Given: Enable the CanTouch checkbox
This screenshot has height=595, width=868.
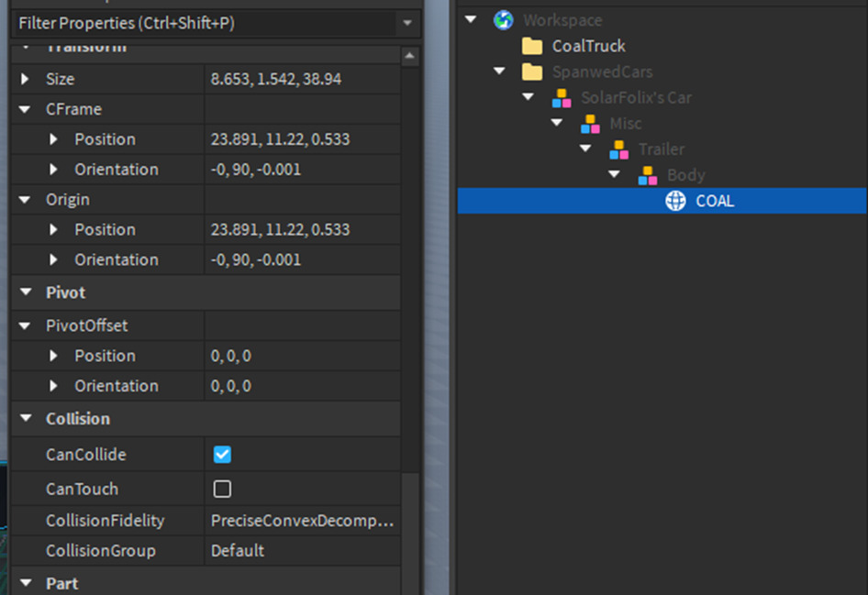Looking at the screenshot, I should (222, 489).
